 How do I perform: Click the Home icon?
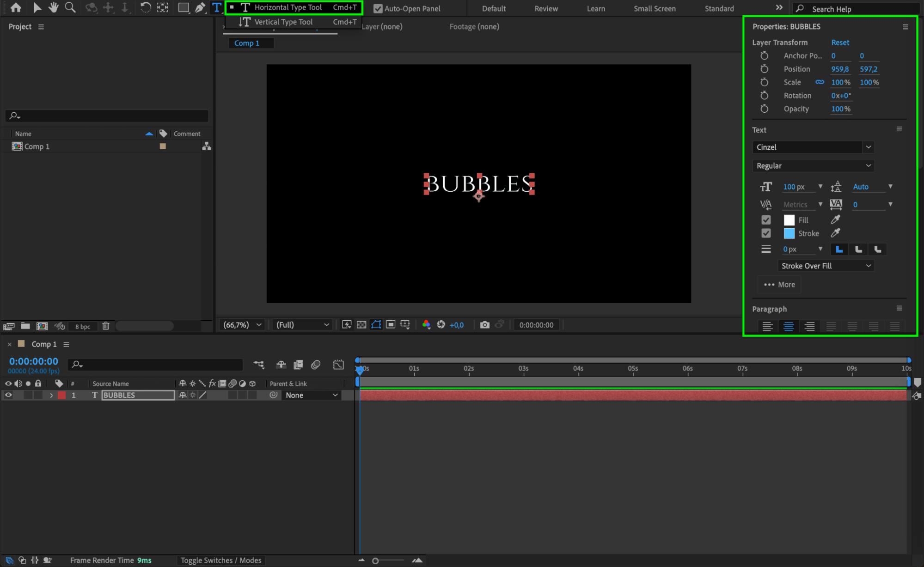[x=16, y=7]
